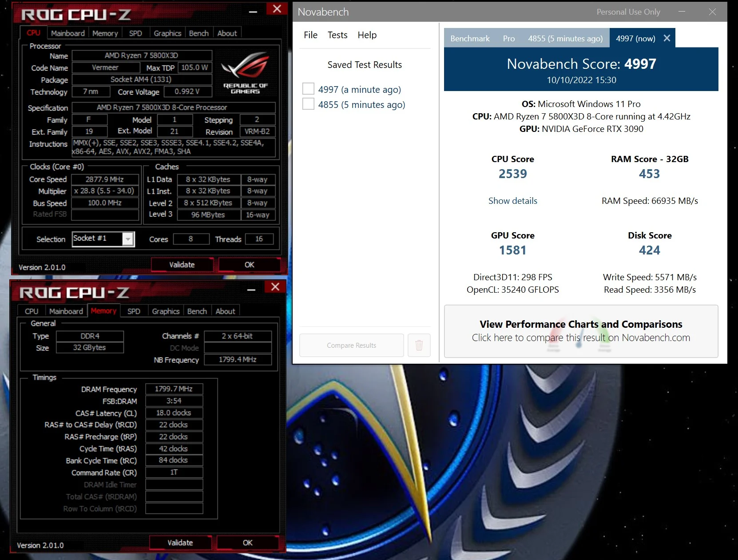Open CPU tab in bottom CPU-Z window

32,311
